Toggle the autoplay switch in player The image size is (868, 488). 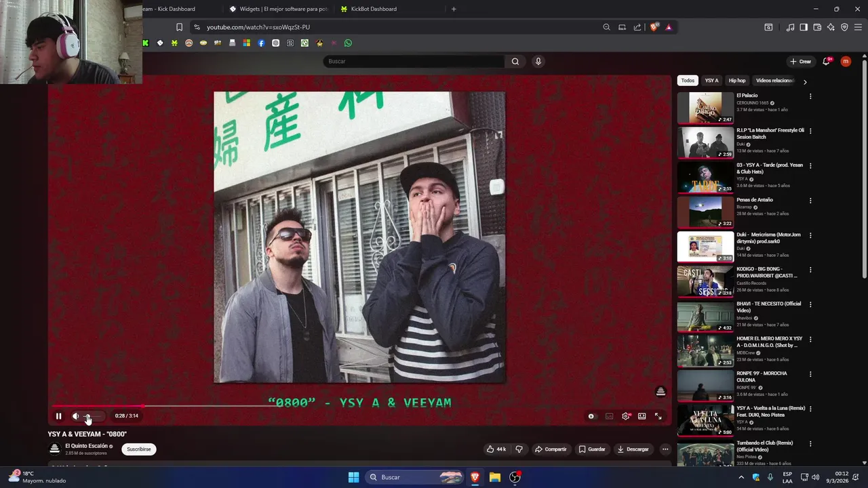coord(591,416)
